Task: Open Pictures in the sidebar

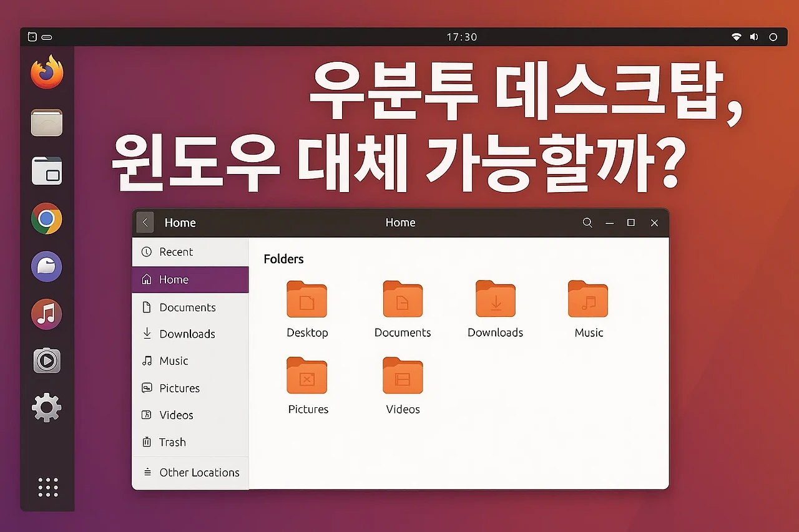Action: tap(190, 388)
